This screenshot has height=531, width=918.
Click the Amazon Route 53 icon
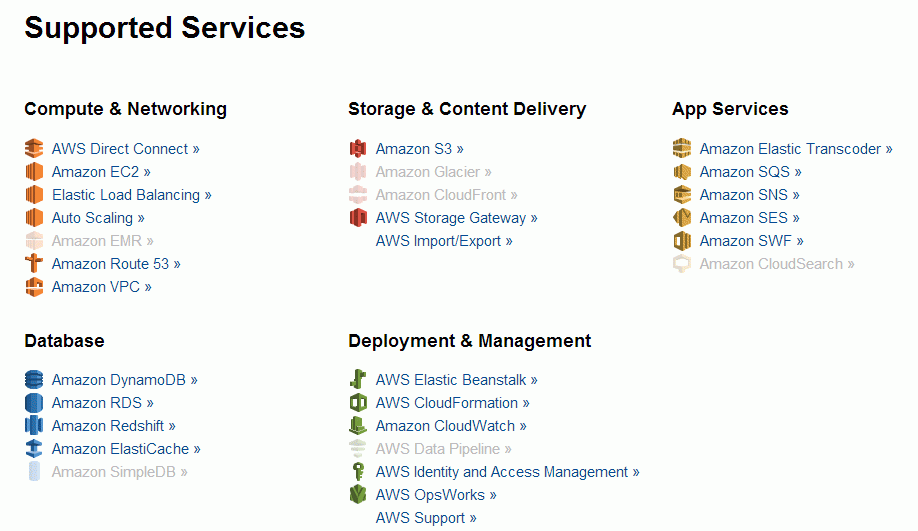tap(34, 263)
